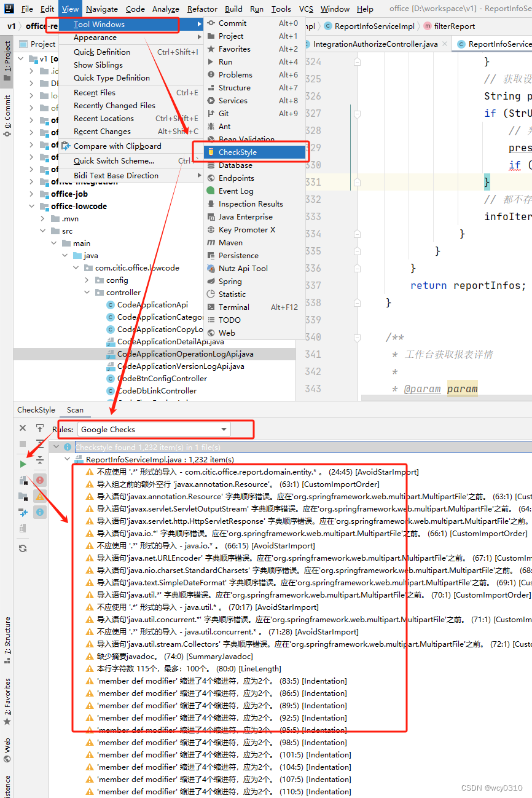This screenshot has height=798, width=532.
Task: Toggle display of info blue icon
Action: coord(40,512)
